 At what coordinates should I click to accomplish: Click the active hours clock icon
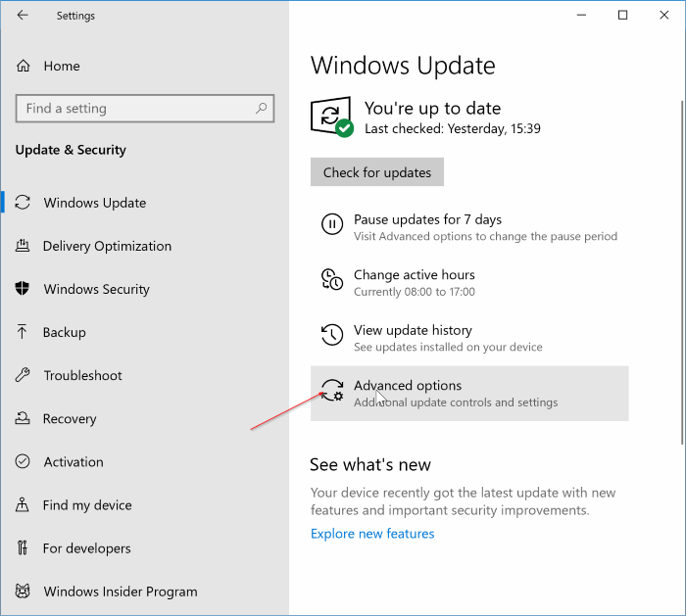click(x=332, y=279)
